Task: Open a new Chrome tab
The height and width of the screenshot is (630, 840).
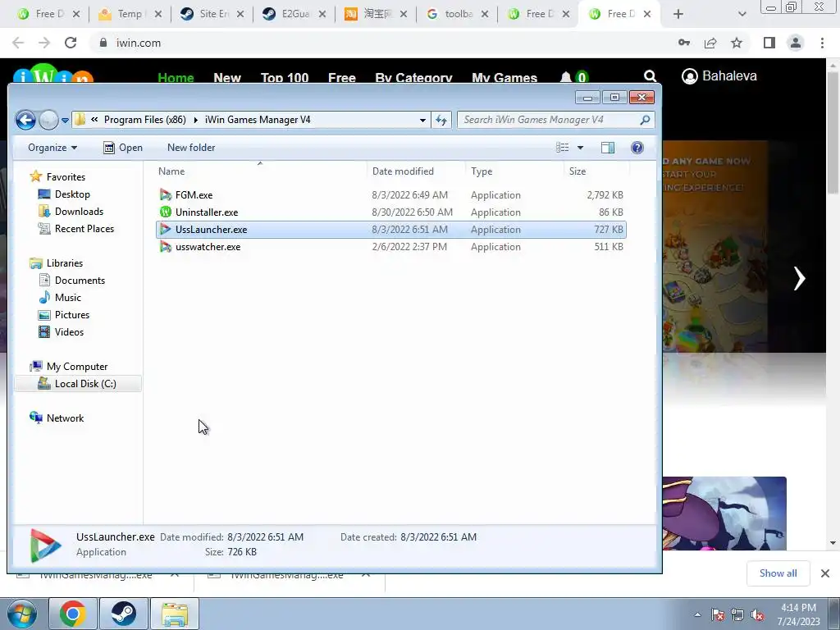Action: [678, 14]
